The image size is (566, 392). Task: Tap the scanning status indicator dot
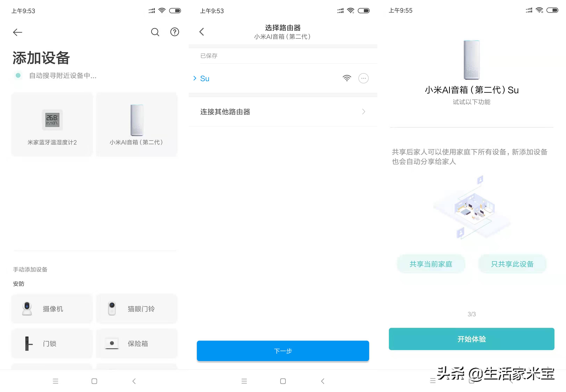[x=18, y=76]
